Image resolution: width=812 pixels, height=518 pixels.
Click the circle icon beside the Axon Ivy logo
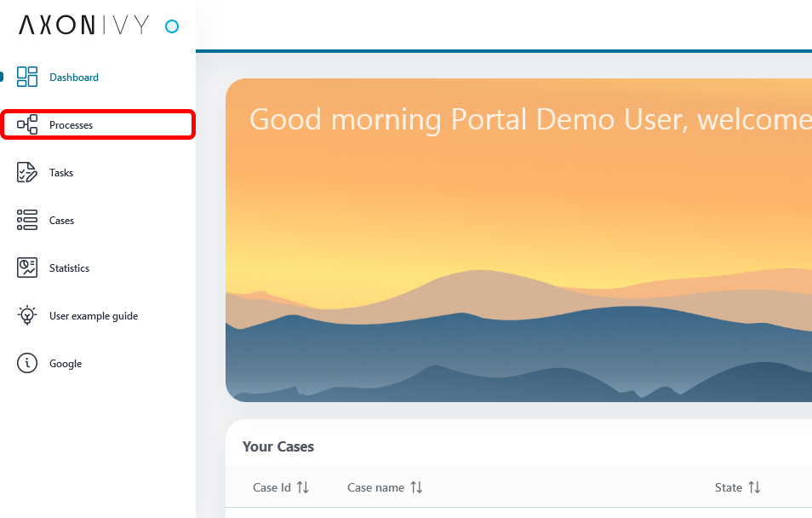(171, 26)
